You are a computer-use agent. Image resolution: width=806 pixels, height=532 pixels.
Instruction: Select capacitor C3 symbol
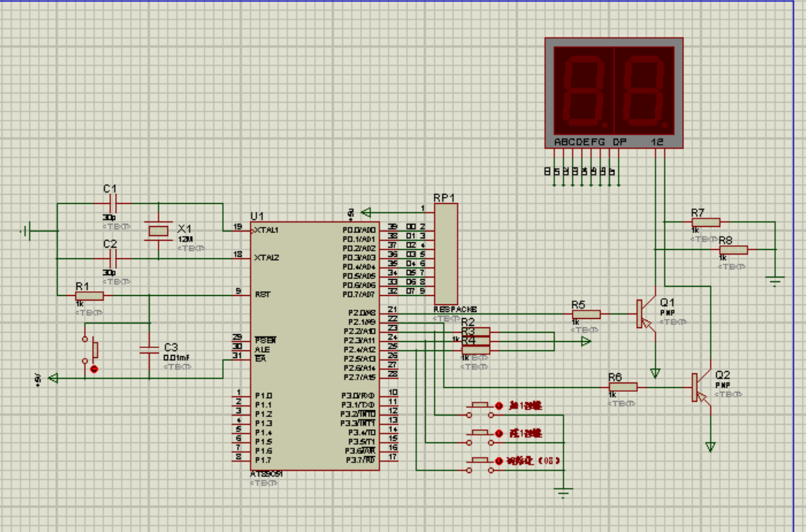tap(149, 350)
